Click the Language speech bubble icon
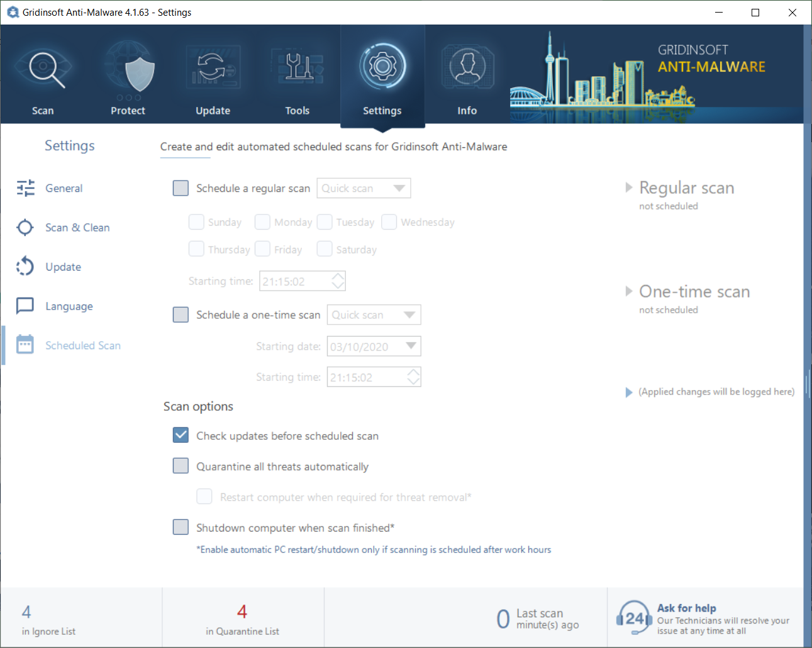The height and width of the screenshot is (648, 812). [x=25, y=306]
